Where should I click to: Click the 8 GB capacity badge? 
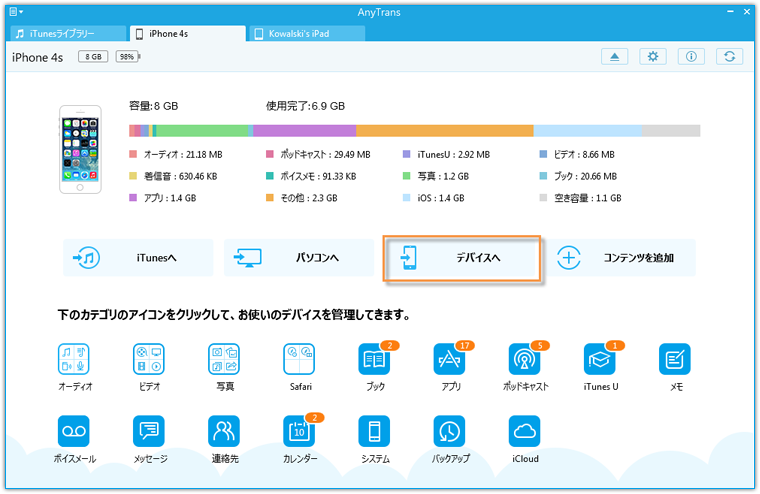pos(93,57)
